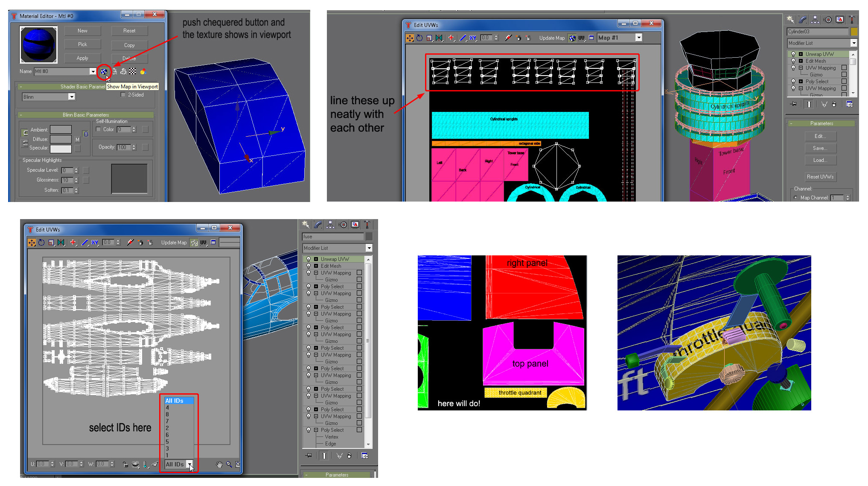Click Show Map in Viewport icon in Material Editor
This screenshot has height=486, width=868.
[104, 72]
